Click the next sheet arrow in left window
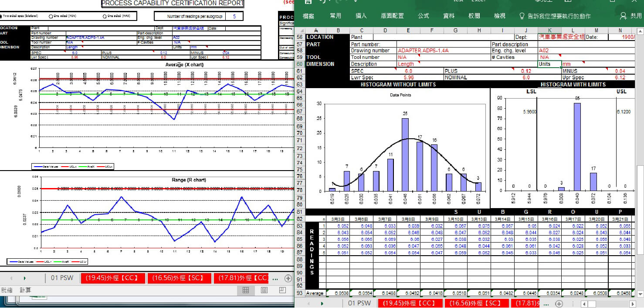644x308 pixels. click(x=24, y=278)
